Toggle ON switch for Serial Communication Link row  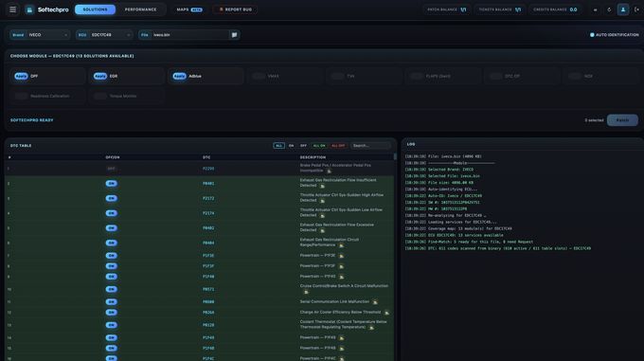[111, 302]
